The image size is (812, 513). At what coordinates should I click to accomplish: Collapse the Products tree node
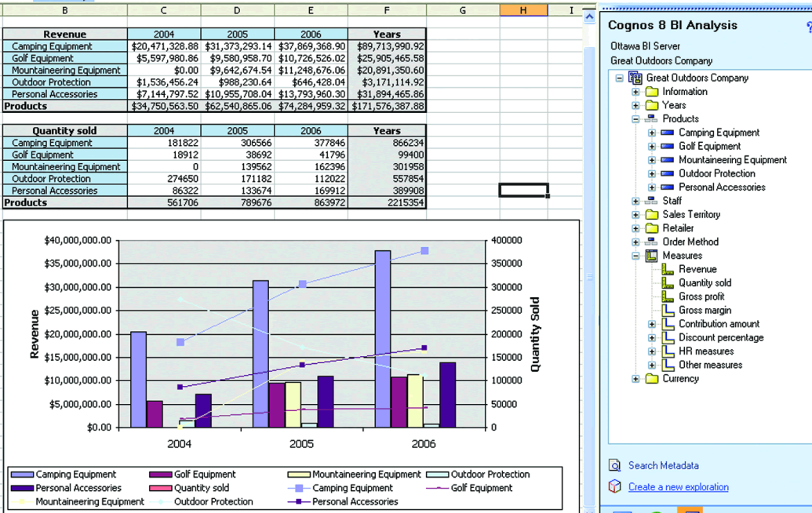[x=635, y=119]
